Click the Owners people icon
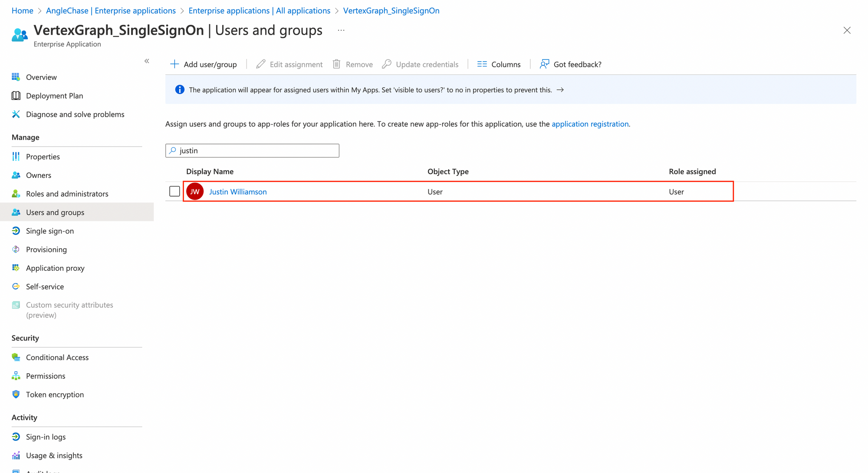The height and width of the screenshot is (473, 868). (x=16, y=175)
